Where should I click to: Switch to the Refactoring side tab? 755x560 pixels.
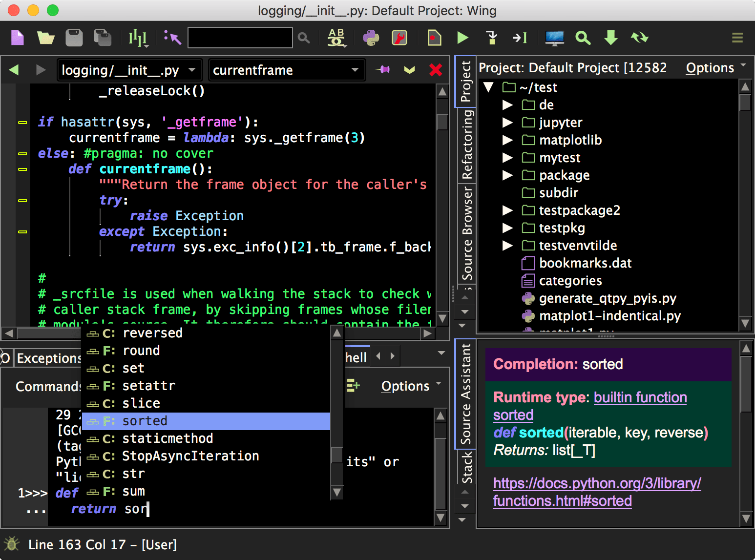coord(467,145)
